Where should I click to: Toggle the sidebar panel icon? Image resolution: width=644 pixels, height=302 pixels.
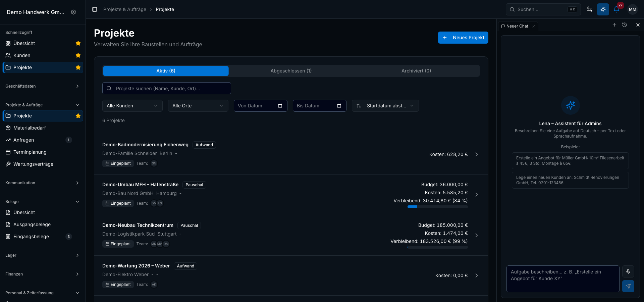[95, 9]
